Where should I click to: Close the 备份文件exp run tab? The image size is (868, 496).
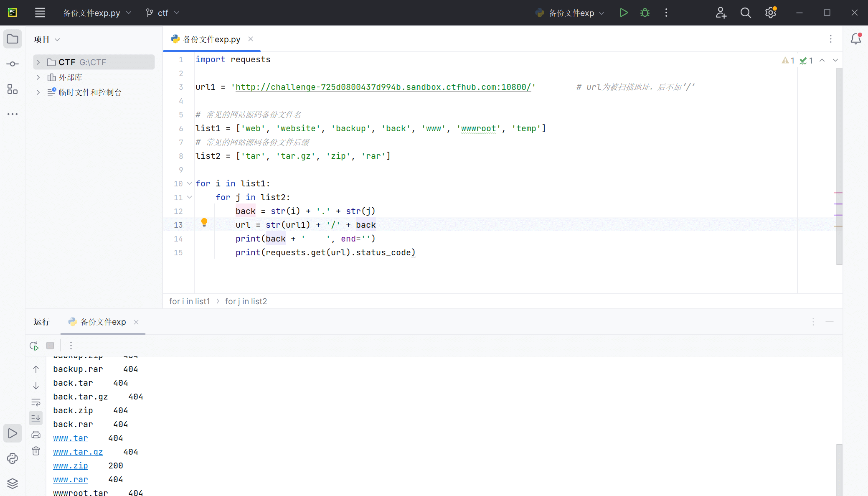(x=136, y=322)
